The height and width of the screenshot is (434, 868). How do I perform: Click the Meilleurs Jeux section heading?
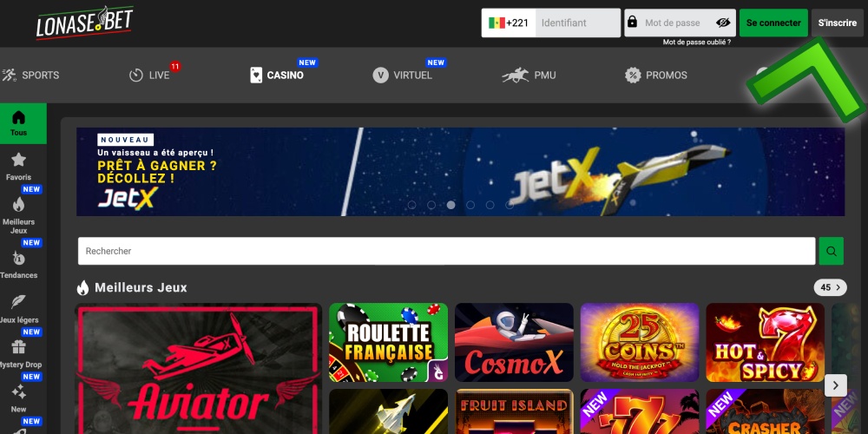coord(141,288)
